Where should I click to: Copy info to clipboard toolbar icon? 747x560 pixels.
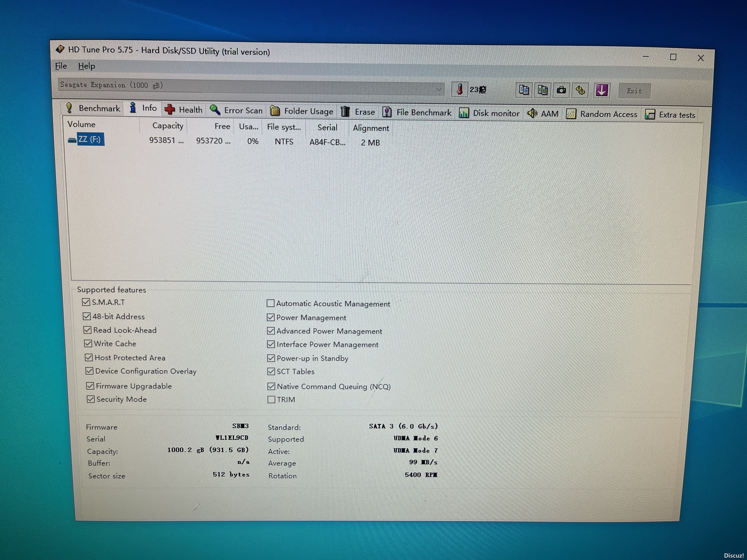tap(524, 90)
